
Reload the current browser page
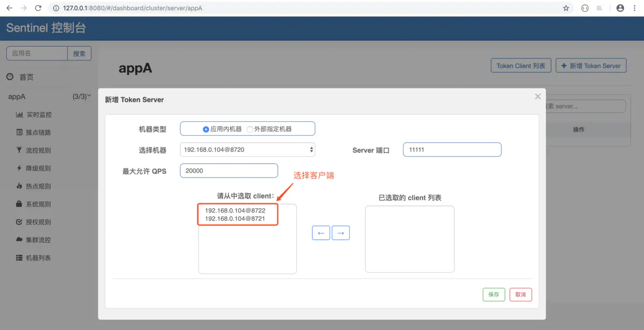pyautogui.click(x=38, y=8)
